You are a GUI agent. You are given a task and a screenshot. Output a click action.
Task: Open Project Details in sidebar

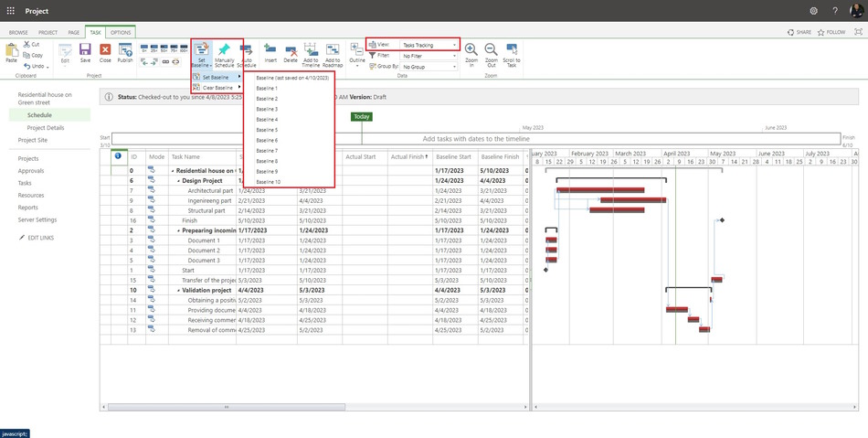tap(46, 128)
